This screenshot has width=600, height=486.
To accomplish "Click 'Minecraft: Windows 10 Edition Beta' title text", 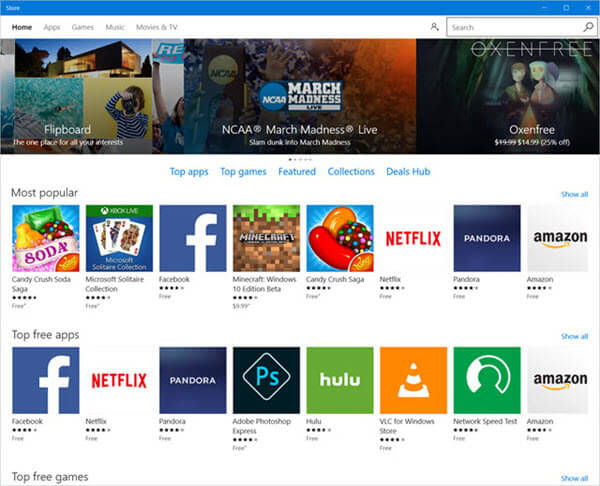I will pyautogui.click(x=264, y=284).
